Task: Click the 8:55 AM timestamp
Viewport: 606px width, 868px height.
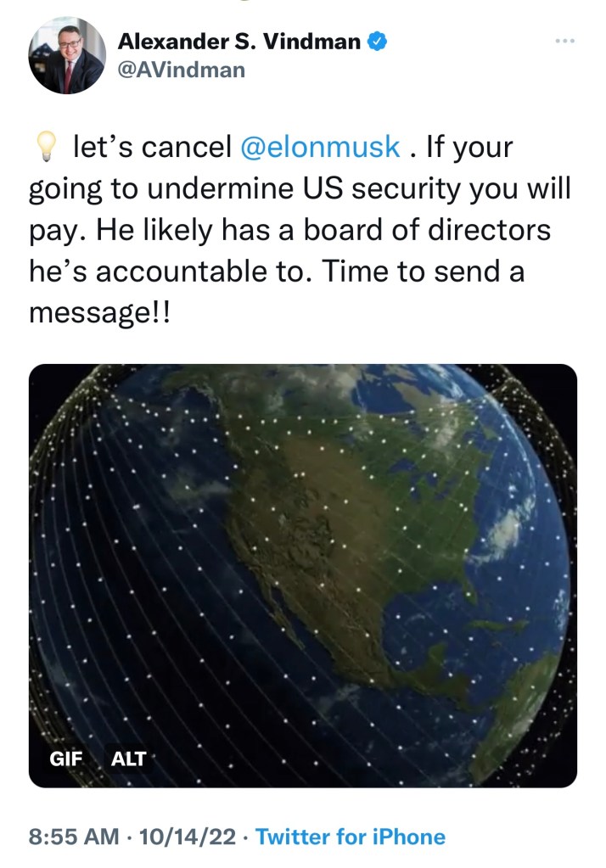Action: tap(74, 837)
